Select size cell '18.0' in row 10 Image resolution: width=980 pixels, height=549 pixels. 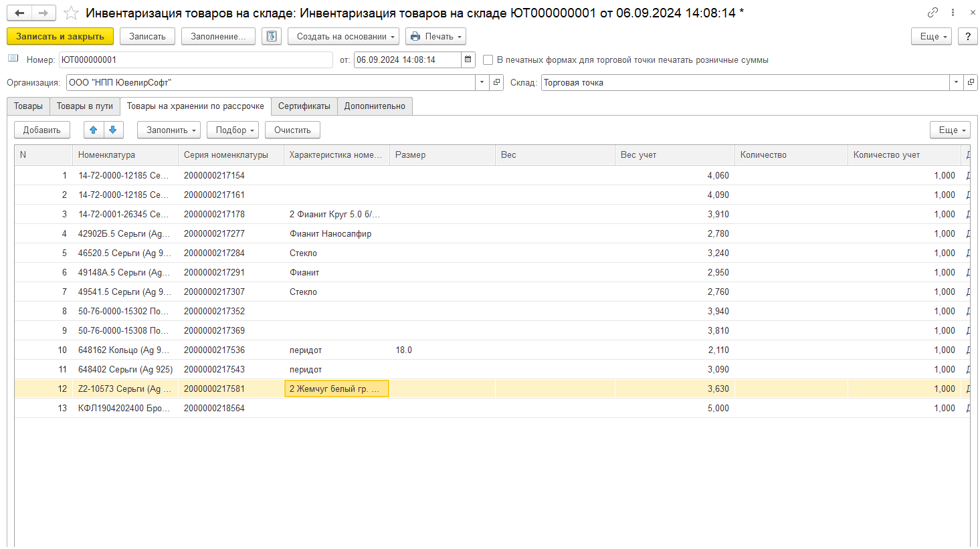442,350
